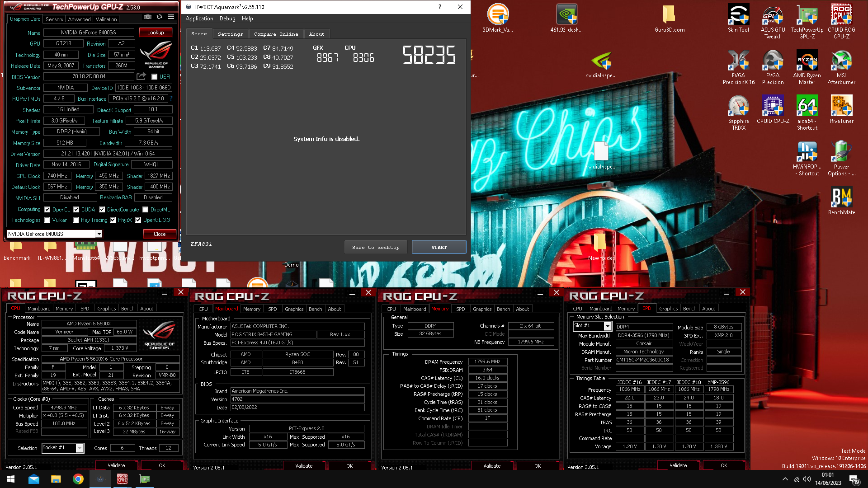Click bus interface question mark icon
Screen dimensions: 868x488
171,99
